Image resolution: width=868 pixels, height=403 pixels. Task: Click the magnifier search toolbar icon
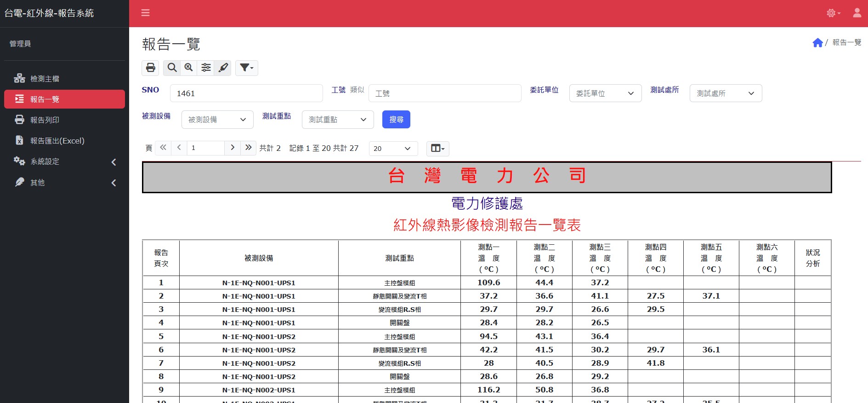click(x=172, y=68)
